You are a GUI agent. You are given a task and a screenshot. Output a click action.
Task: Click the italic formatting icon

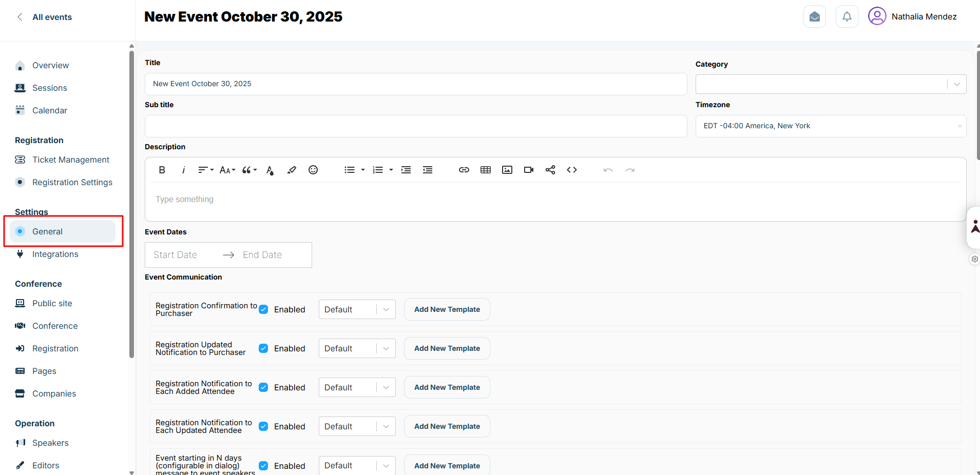(x=183, y=170)
